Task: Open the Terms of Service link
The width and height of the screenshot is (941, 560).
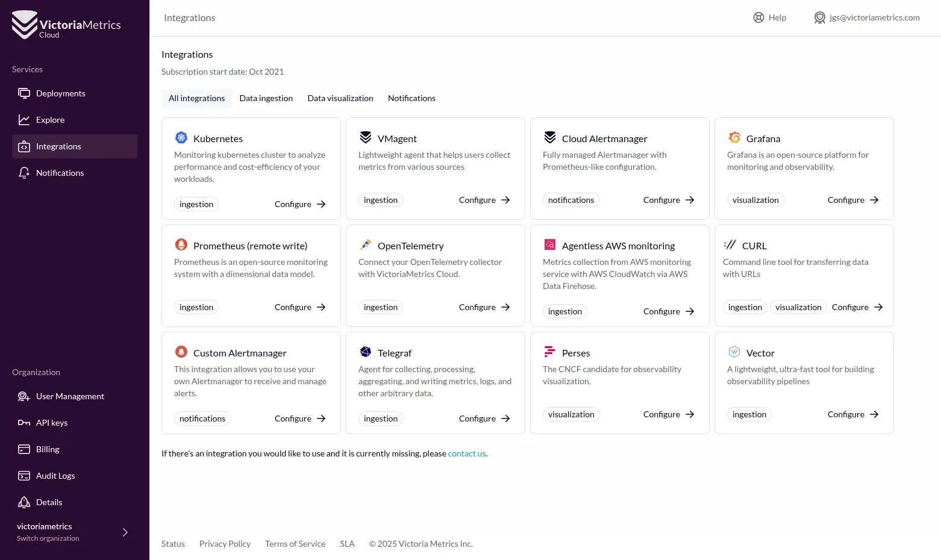Action: coord(295,544)
